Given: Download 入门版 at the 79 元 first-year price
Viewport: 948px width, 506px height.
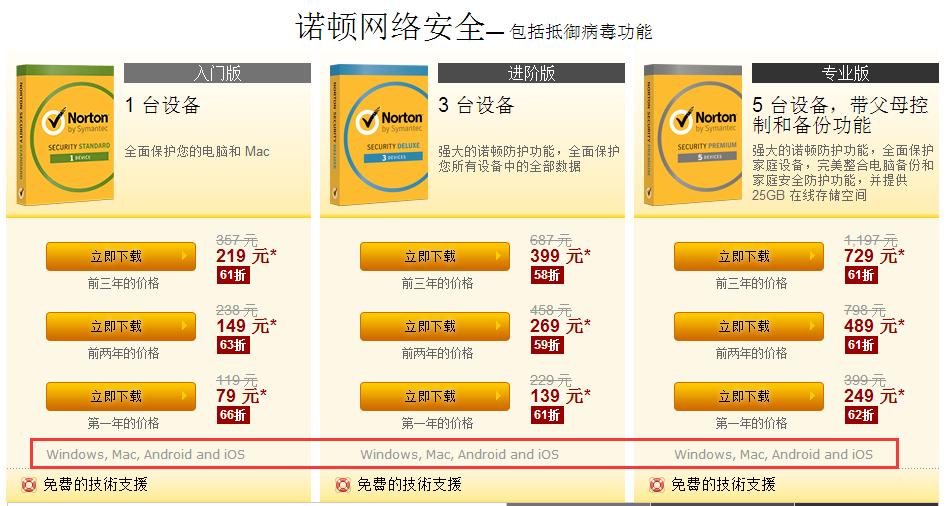Looking at the screenshot, I should pyautogui.click(x=121, y=397).
